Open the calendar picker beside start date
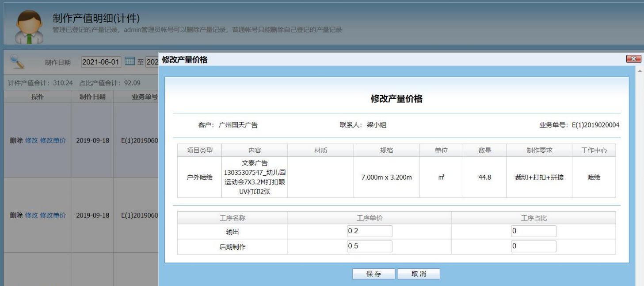 pos(129,62)
